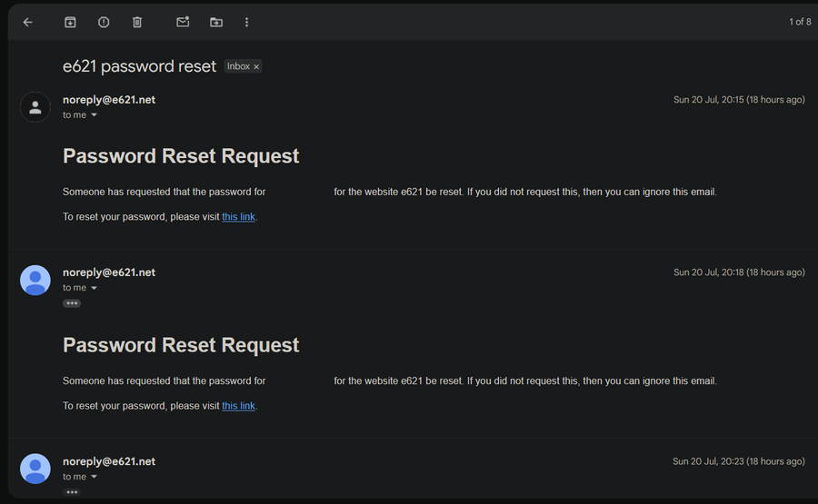The width and height of the screenshot is (818, 504).
Task: Click the timestamp Sun 20 Jul, 20:23
Action: tap(739, 461)
